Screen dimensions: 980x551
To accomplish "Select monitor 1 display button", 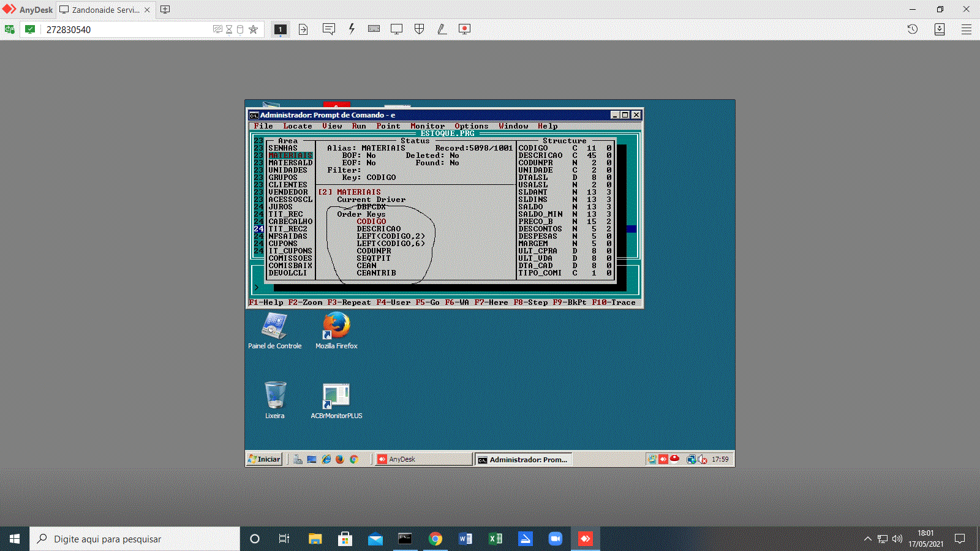I will click(x=281, y=29).
